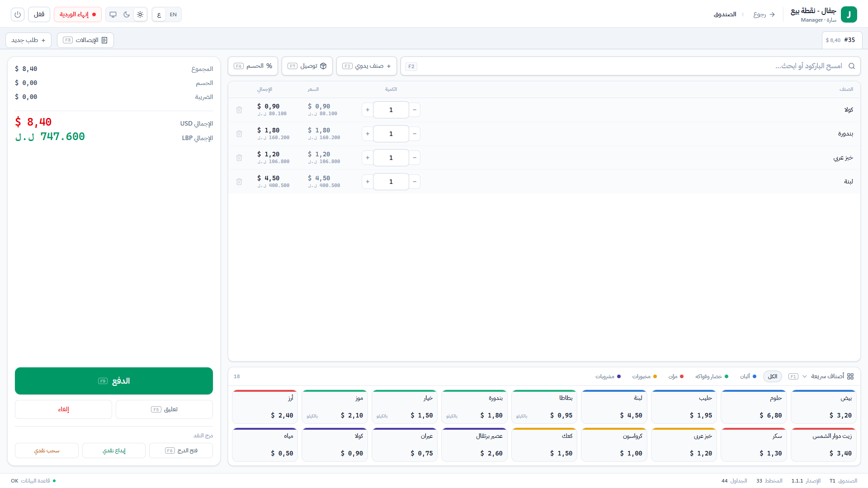
Task: Increase quantity of خبز عربي
Action: click(x=368, y=158)
